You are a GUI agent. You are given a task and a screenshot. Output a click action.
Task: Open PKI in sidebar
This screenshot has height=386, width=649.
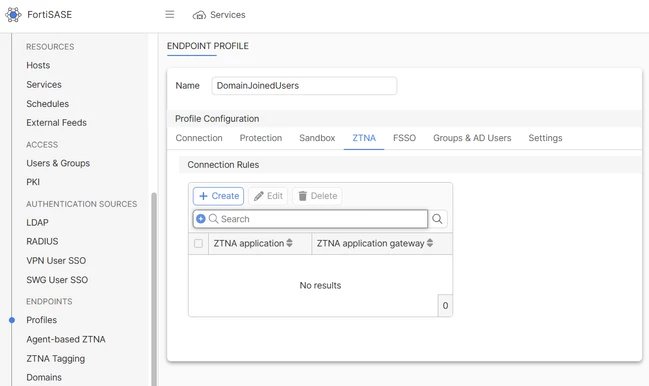click(x=33, y=182)
